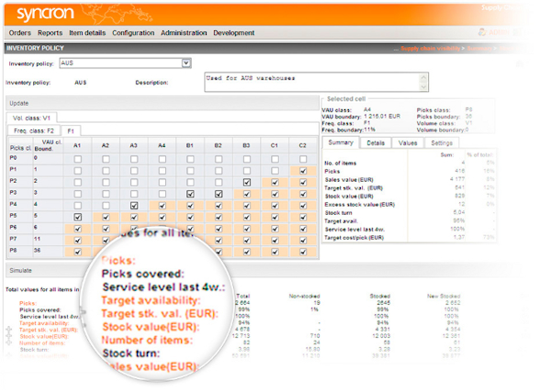Open the Inventory policy dropdown
This screenshot has width=551, height=392.
pyautogui.click(x=186, y=63)
